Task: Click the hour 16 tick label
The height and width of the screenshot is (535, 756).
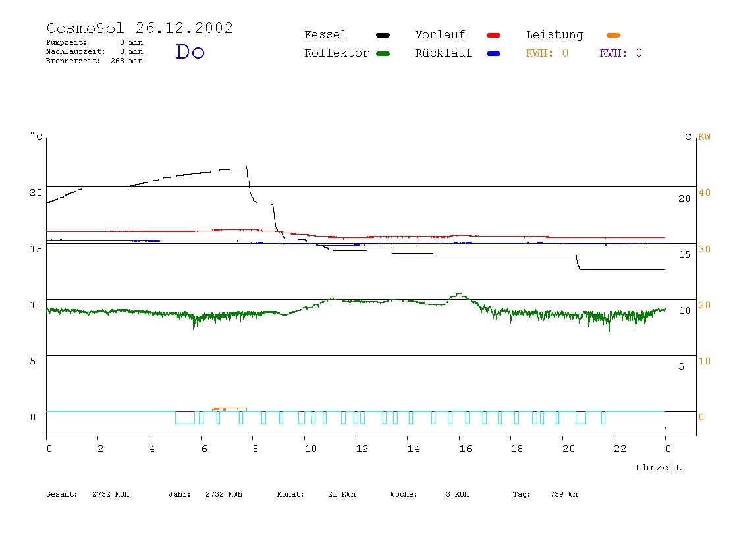Action: 466,449
